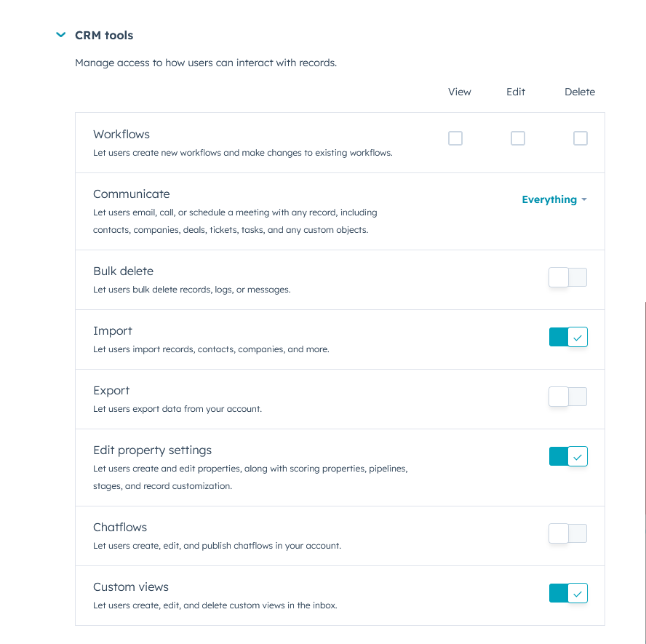Check the Workflows View checkbox

click(x=455, y=138)
